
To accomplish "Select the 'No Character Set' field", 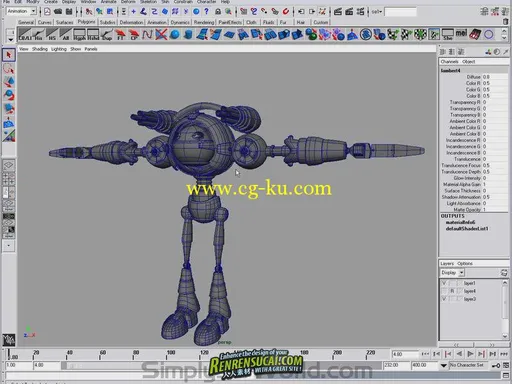I will point(469,366).
